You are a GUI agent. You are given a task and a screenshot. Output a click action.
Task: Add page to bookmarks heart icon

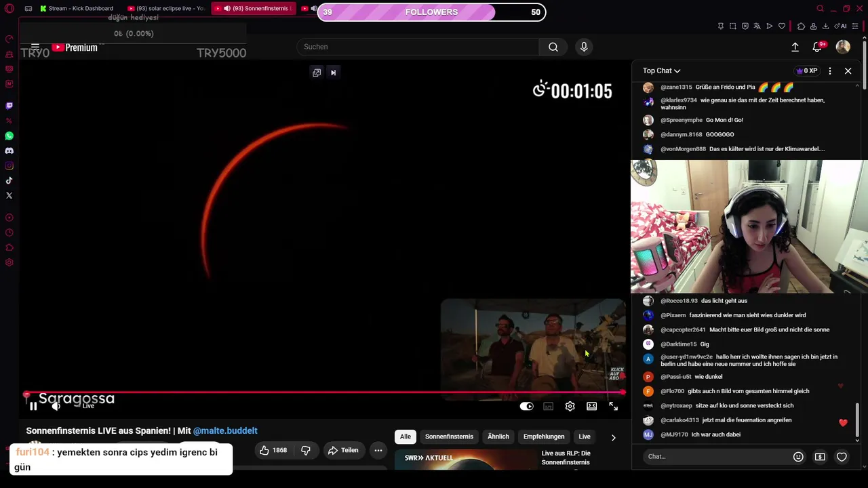pyautogui.click(x=781, y=26)
